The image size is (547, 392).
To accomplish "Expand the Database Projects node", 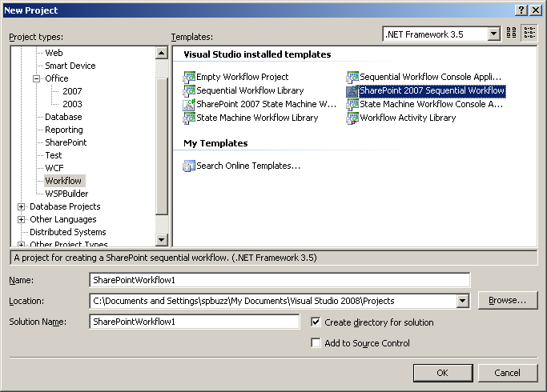I will (21, 206).
